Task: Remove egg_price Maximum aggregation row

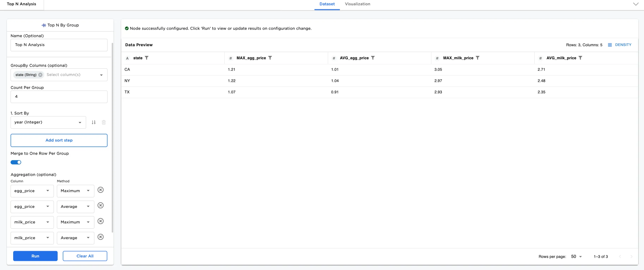Action: pyautogui.click(x=100, y=190)
